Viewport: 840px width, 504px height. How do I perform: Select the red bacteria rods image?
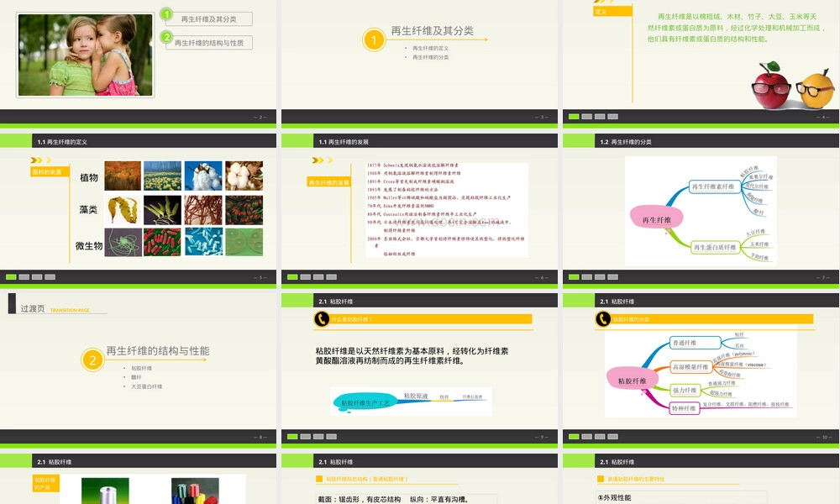click(162, 242)
